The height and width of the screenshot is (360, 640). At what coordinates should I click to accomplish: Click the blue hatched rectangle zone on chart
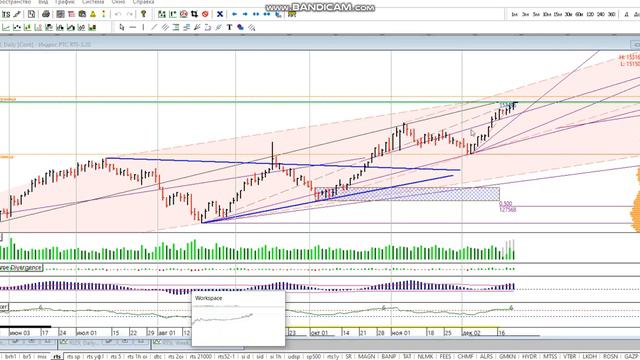[x=407, y=194]
